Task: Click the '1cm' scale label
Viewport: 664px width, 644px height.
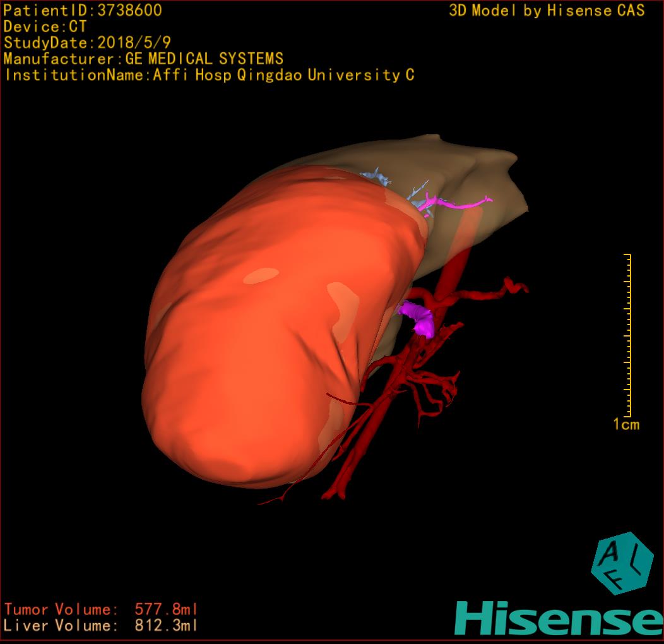Action: click(x=626, y=424)
